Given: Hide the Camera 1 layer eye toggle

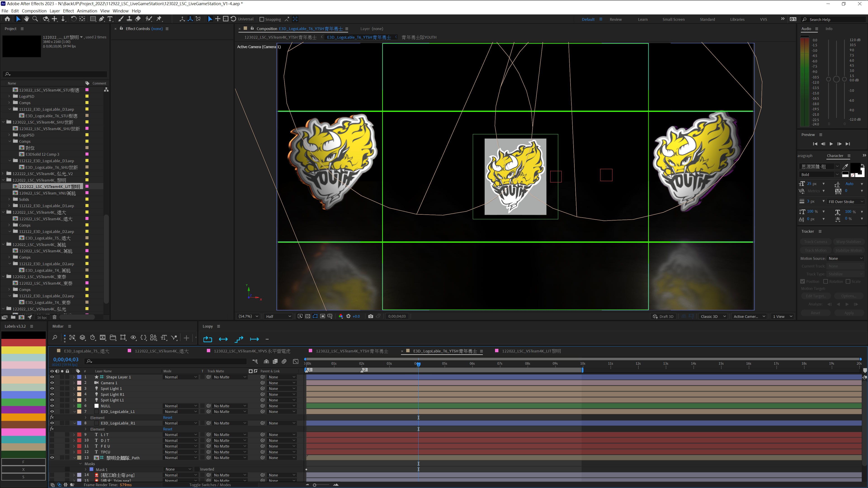Looking at the screenshot, I should tap(52, 383).
